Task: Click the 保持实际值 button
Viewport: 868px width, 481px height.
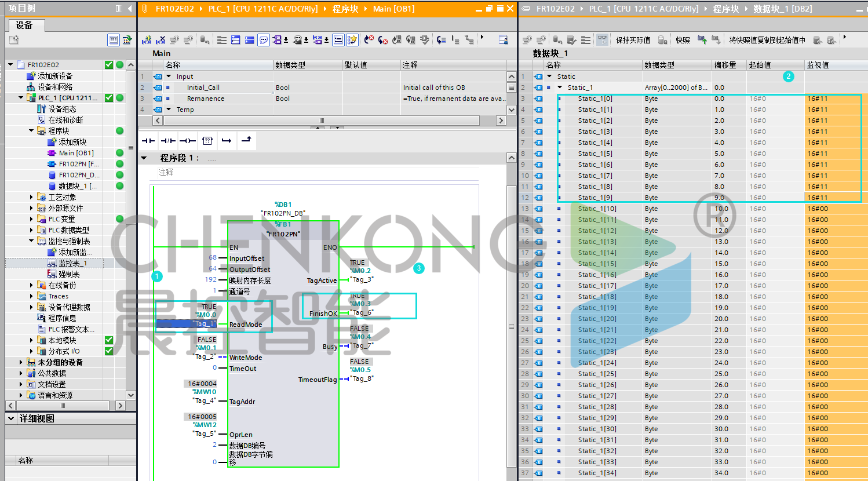Action: pyautogui.click(x=633, y=40)
